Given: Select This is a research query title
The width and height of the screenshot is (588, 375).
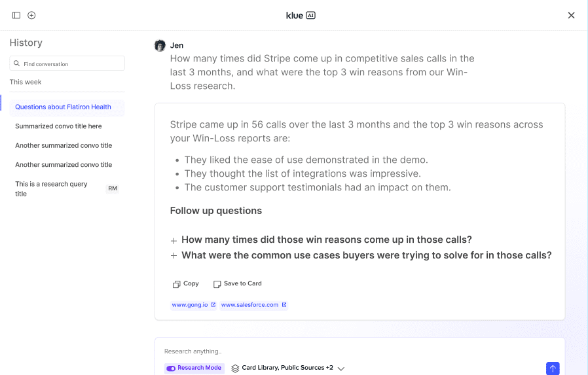Looking at the screenshot, I should [52, 188].
